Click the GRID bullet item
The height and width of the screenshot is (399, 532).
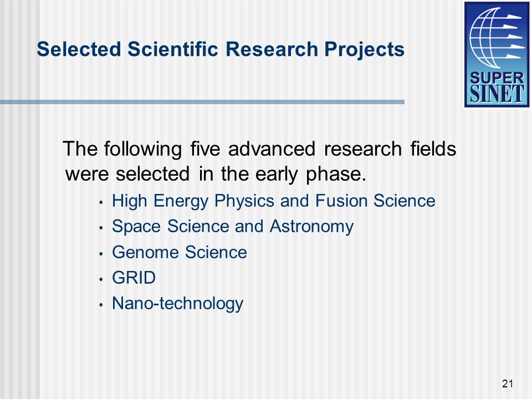coord(134,278)
